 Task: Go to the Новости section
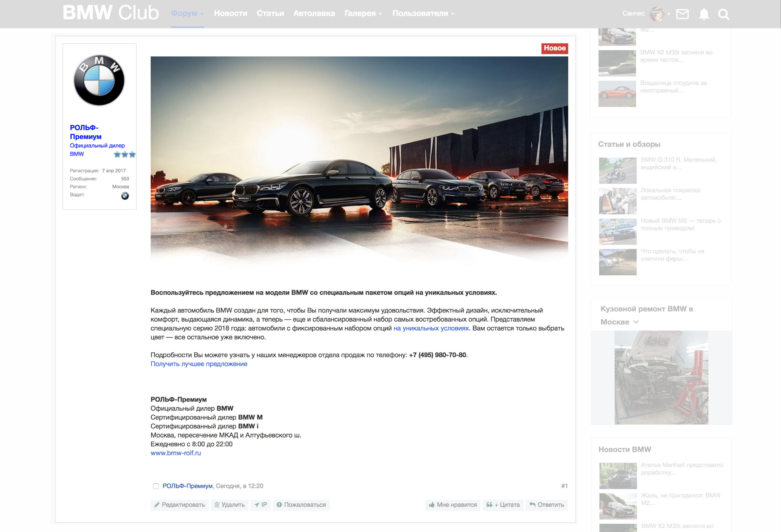(x=231, y=14)
